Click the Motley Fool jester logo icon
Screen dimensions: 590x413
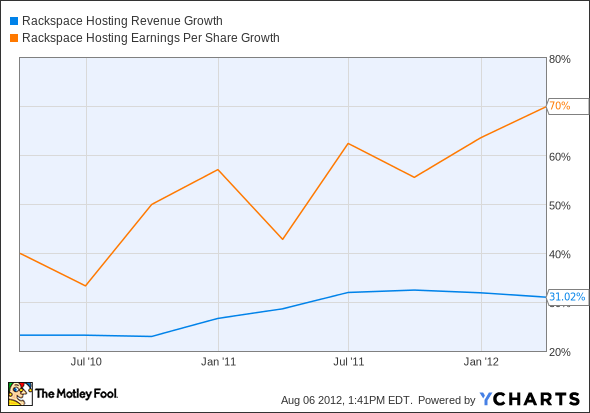(x=20, y=394)
